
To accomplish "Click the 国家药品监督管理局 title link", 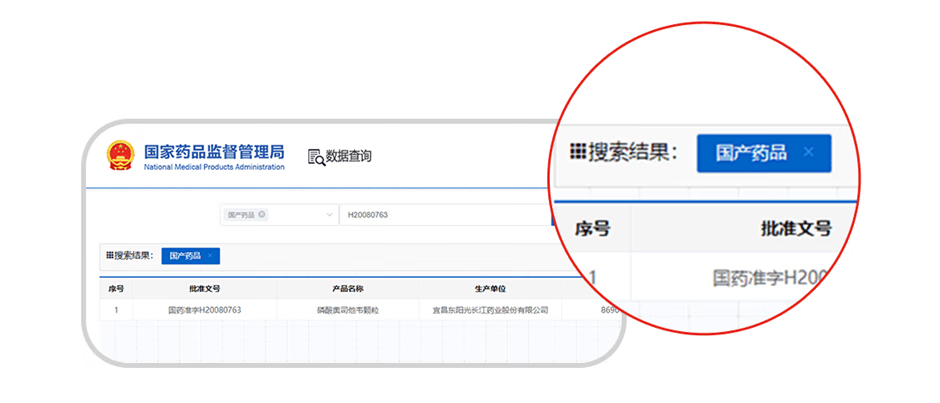I will point(214,151).
